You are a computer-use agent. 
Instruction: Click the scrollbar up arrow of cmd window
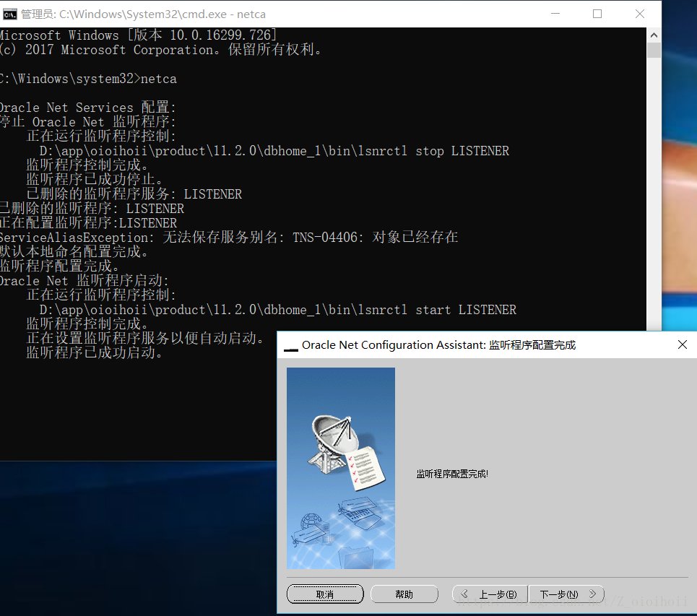click(654, 34)
